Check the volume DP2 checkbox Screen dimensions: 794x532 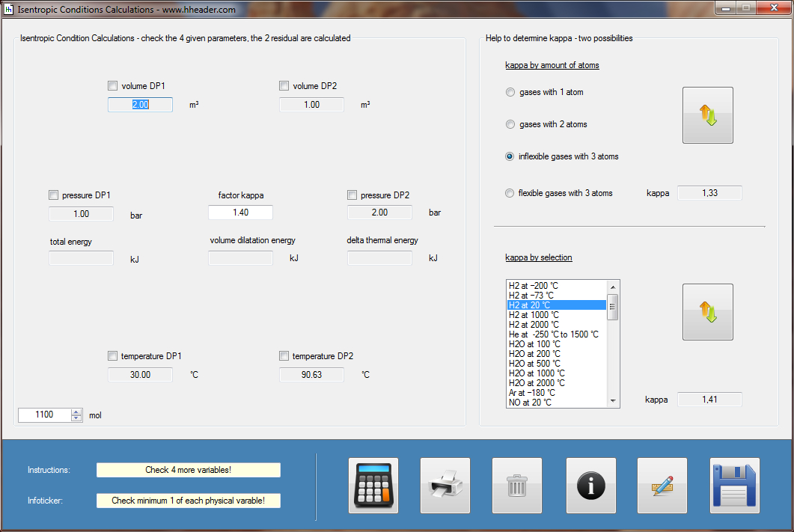pyautogui.click(x=284, y=86)
